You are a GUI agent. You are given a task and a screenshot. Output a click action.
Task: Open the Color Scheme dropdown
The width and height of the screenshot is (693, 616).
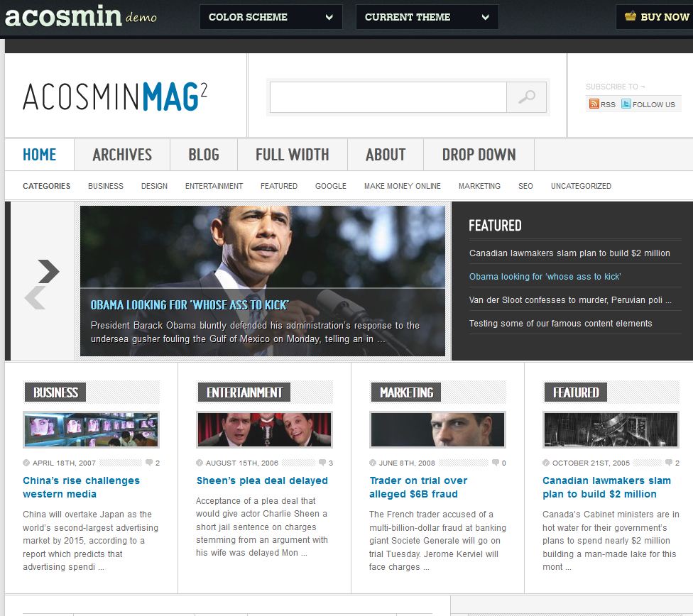pos(271,17)
